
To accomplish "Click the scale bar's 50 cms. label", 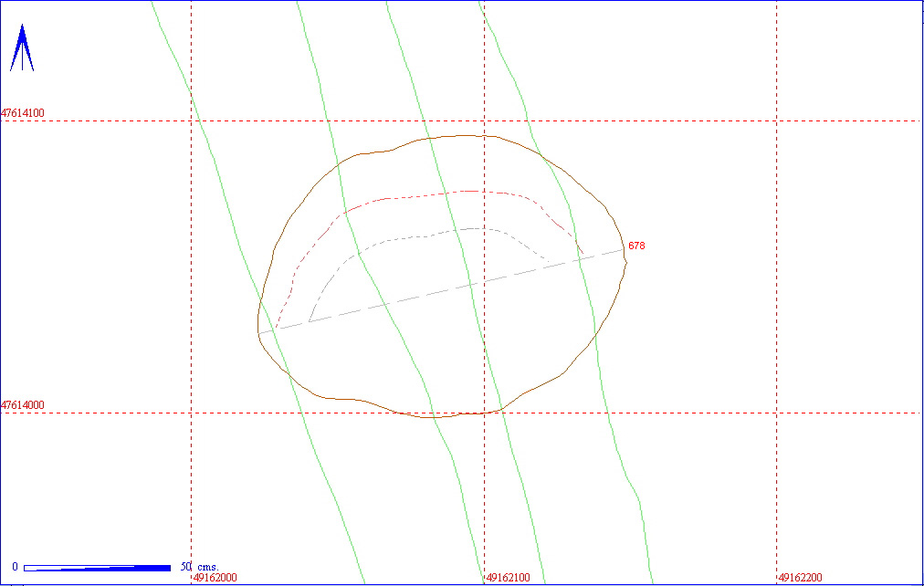I will coord(199,567).
